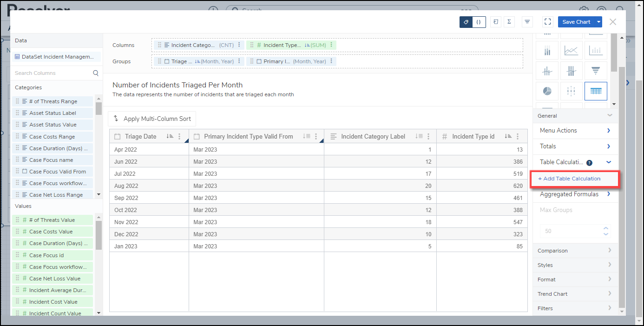Open the Triage group pill three-dot menu

point(239,61)
